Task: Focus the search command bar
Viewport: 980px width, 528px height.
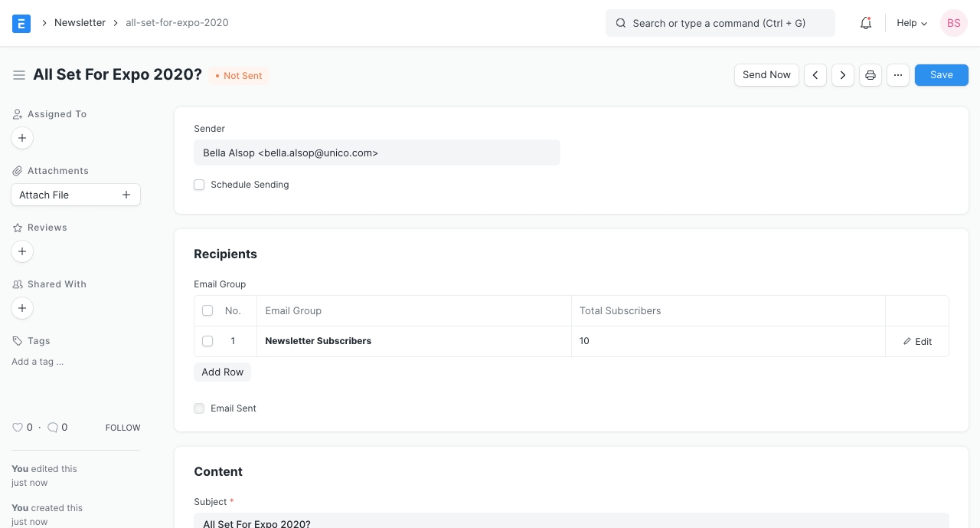Action: (720, 23)
